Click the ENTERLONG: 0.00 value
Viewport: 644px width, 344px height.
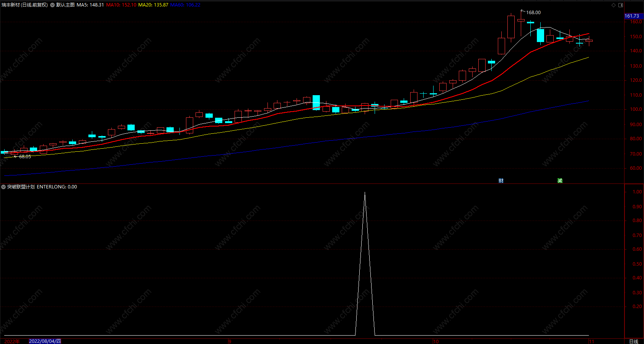pyautogui.click(x=57, y=187)
